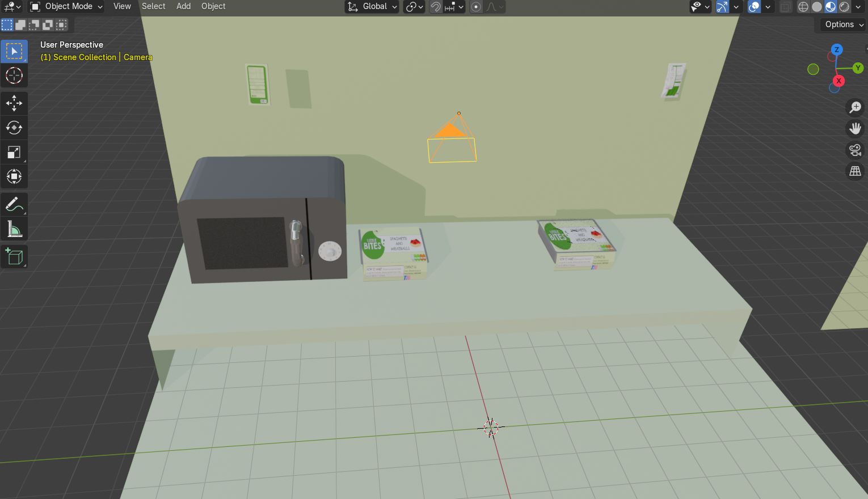Open the Add menu
Image resolution: width=868 pixels, height=499 pixels.
pyautogui.click(x=183, y=6)
